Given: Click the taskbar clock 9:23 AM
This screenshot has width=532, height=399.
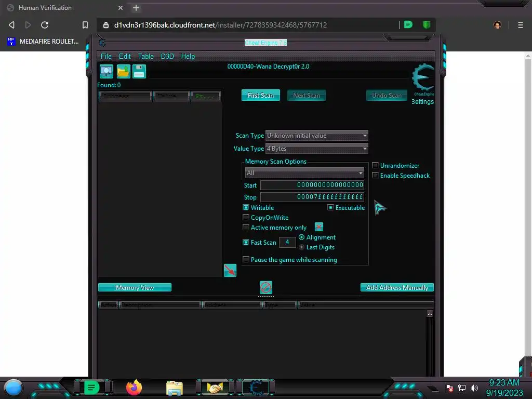Looking at the screenshot, I should (x=504, y=383).
